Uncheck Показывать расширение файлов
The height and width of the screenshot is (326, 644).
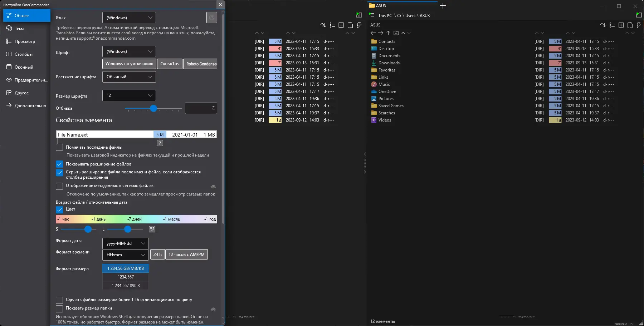point(59,164)
